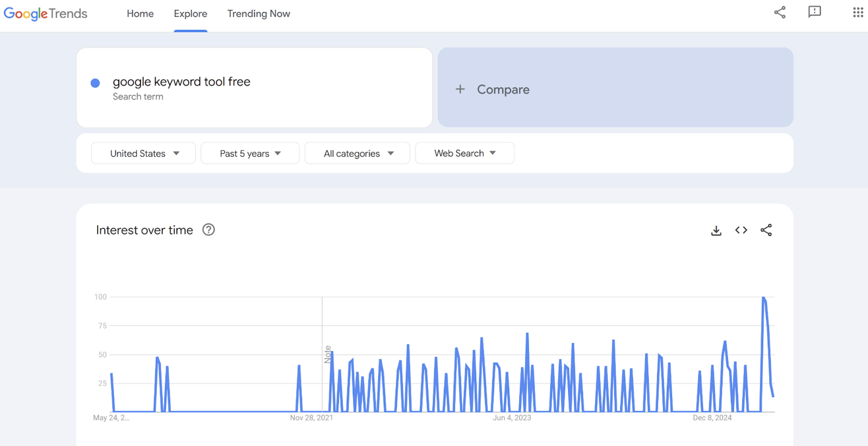Open the Web Search type dropdown
Viewport: 868px width, 446px height.
(465, 153)
